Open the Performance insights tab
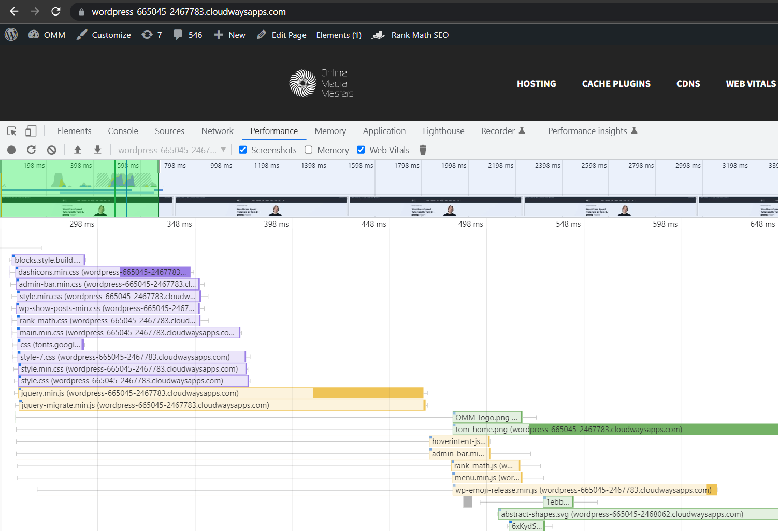Image resolution: width=778 pixels, height=532 pixels. point(593,131)
